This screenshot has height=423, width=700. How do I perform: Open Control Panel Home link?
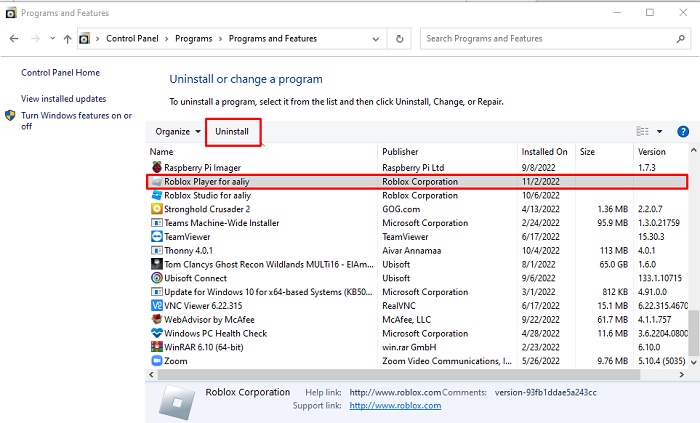click(x=61, y=73)
